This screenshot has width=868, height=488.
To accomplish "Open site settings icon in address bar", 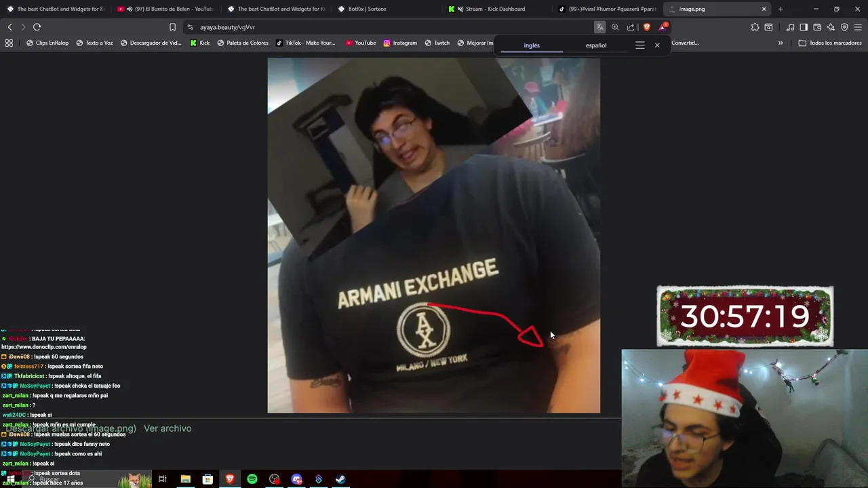I will 190,27.
